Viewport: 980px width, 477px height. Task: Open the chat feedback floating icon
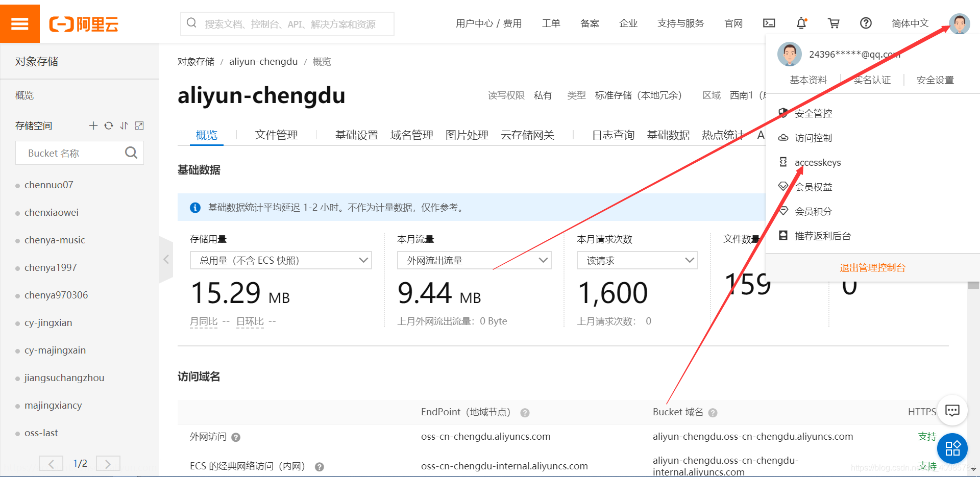coord(952,410)
